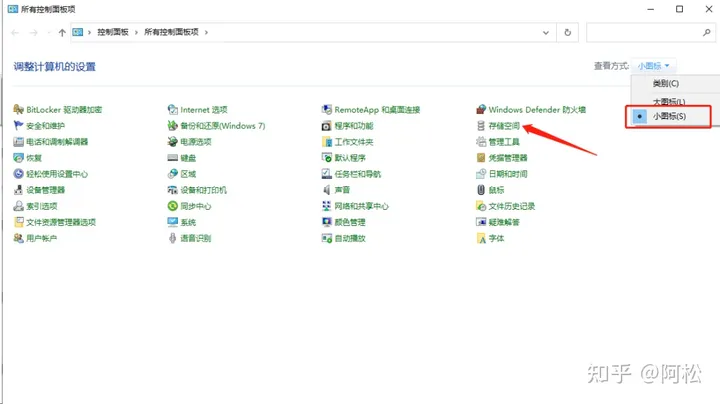Open 默认程序 icon
720x404 pixels.
tap(326, 157)
